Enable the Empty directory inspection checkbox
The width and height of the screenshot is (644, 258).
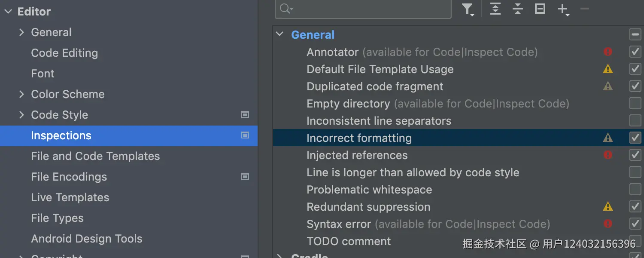[635, 104]
